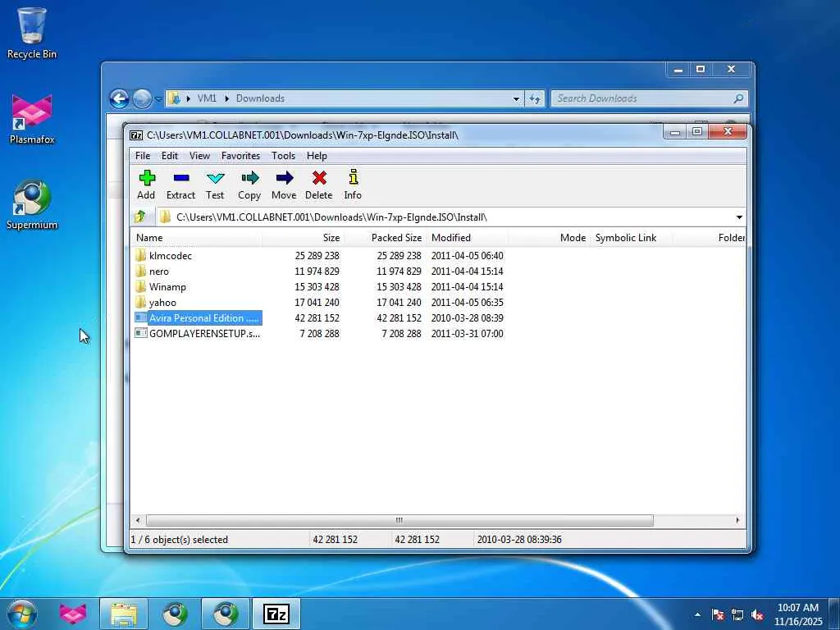The width and height of the screenshot is (840, 630).
Task: Expand the 7-Zip path history dropdown
Action: [739, 217]
